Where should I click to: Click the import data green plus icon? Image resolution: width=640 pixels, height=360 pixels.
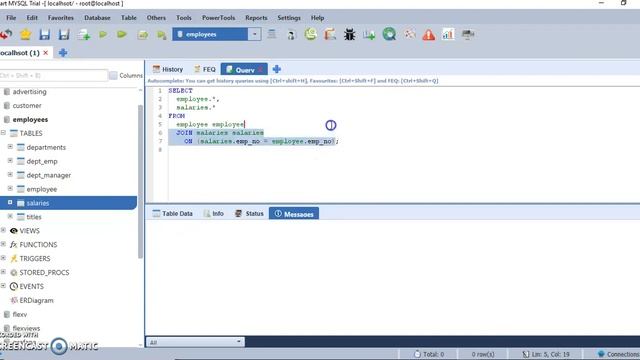click(369, 35)
